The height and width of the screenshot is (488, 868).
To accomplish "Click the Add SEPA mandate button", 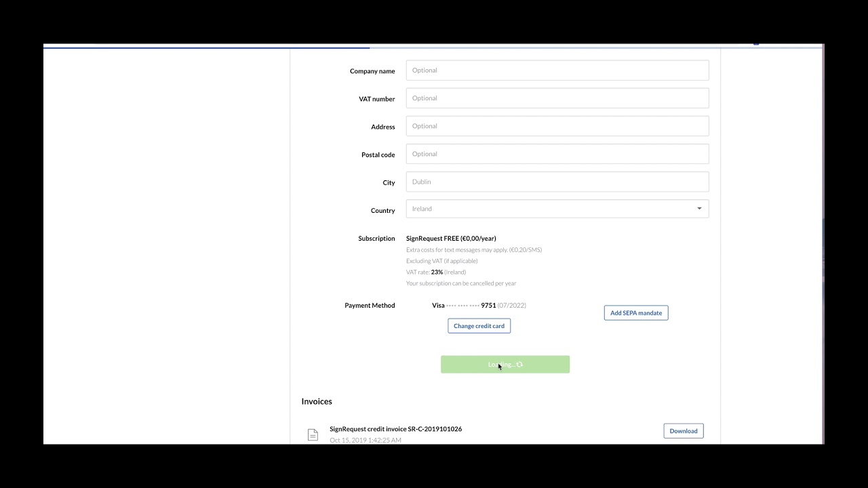I will 635,313.
